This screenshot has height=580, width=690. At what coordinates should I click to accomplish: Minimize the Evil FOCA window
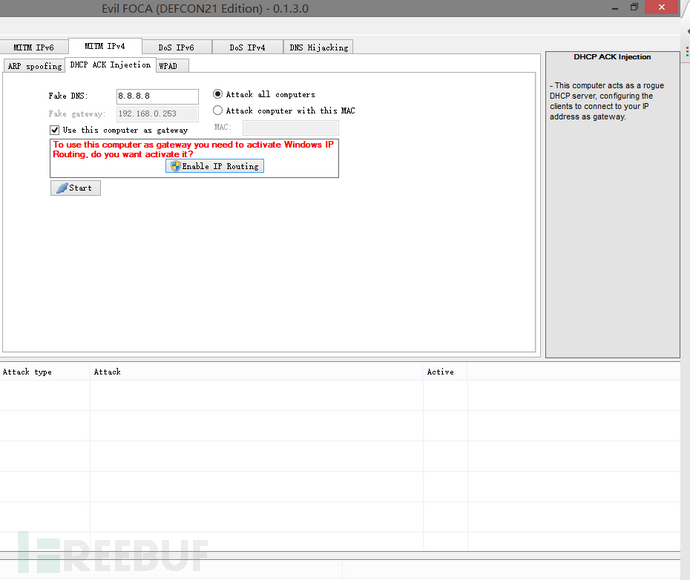tap(615, 8)
